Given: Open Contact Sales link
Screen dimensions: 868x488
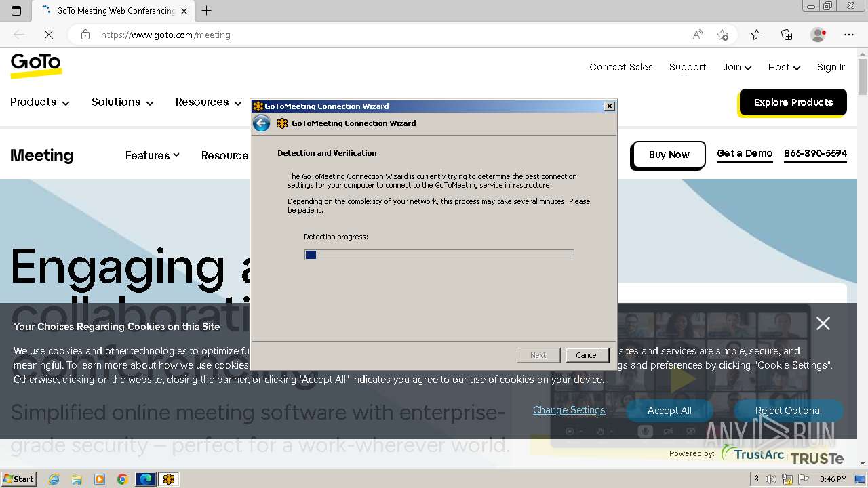Looking at the screenshot, I should pyautogui.click(x=621, y=67).
